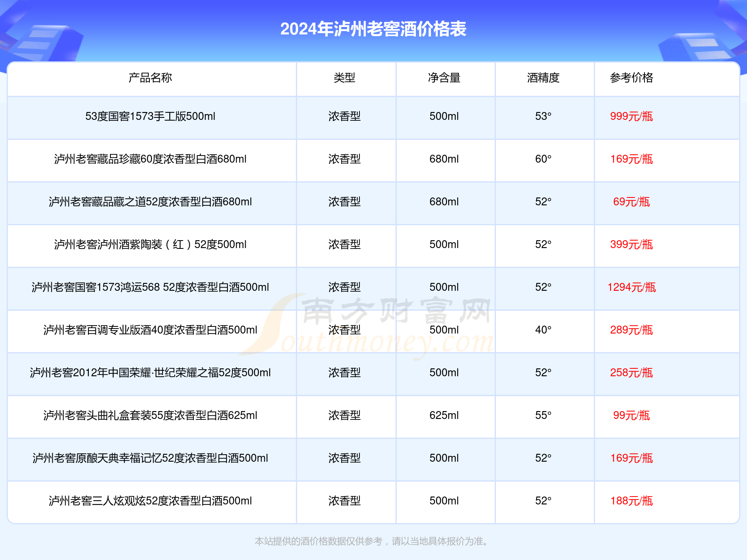Image resolution: width=747 pixels, height=560 pixels.
Task: Click the title 2024年泸州老窖酒价格表
Action: pos(373,29)
